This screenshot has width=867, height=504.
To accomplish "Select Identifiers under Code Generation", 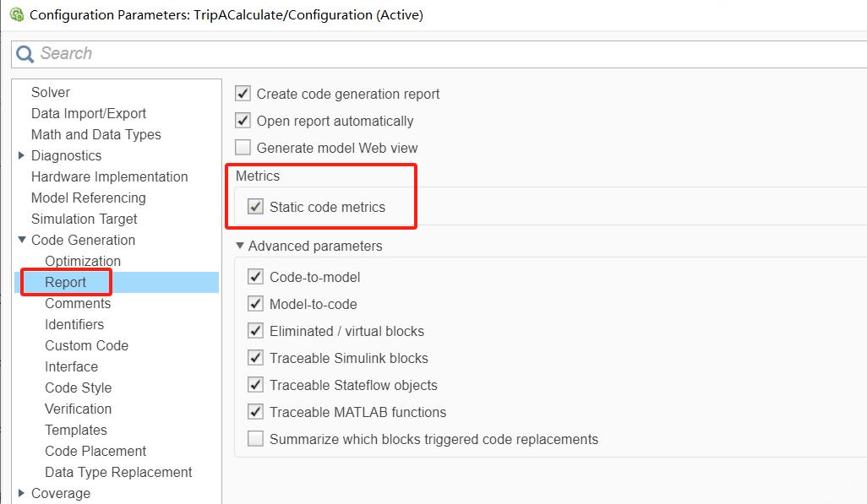I will point(74,324).
